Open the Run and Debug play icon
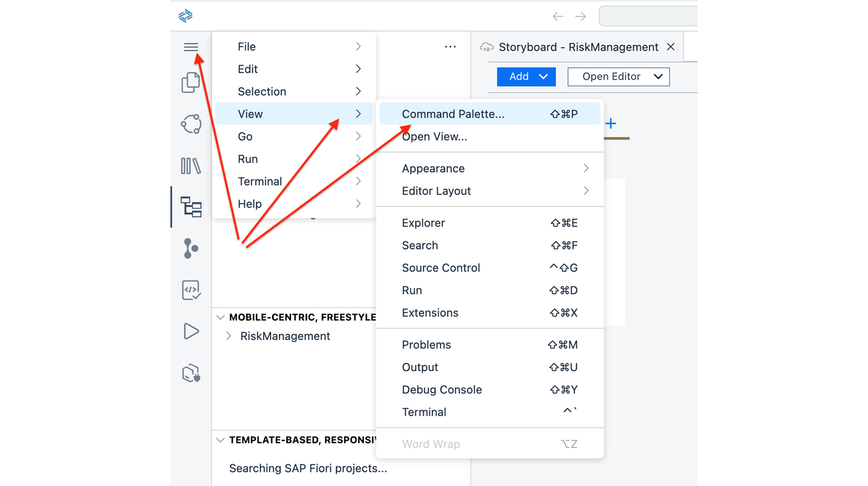This screenshot has height=486, width=868. [191, 331]
